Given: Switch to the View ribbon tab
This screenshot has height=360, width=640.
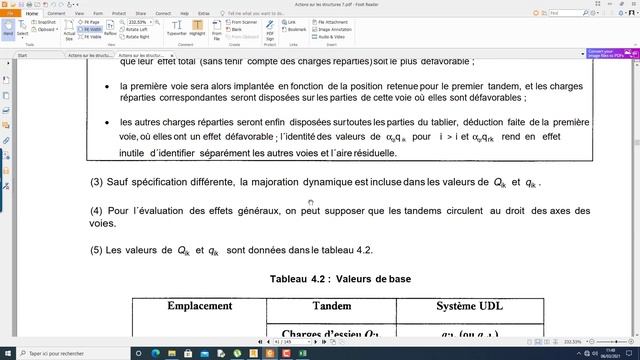Looking at the screenshot, I should pos(79,13).
